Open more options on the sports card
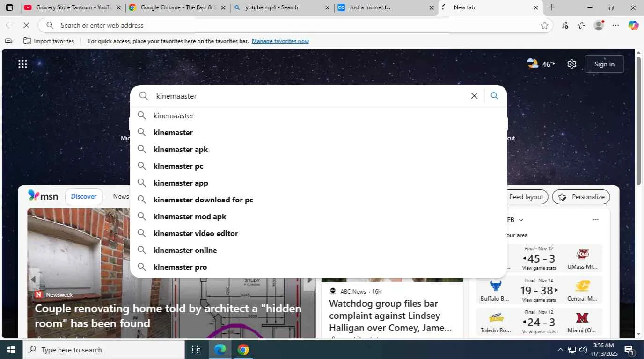 pyautogui.click(x=596, y=220)
